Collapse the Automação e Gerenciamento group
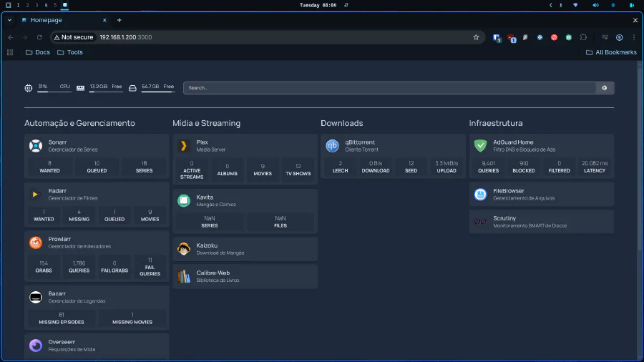This screenshot has width=644, height=362. (79, 123)
